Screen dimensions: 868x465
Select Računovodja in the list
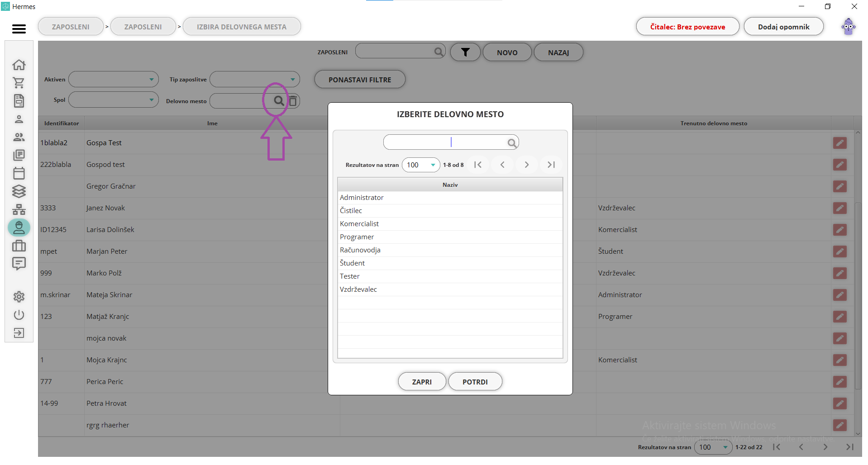pyautogui.click(x=450, y=250)
